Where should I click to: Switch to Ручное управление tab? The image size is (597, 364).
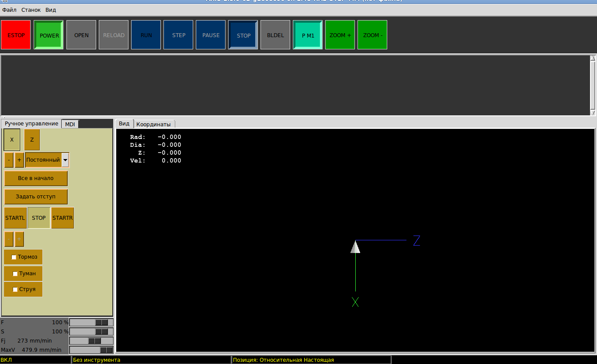[31, 124]
